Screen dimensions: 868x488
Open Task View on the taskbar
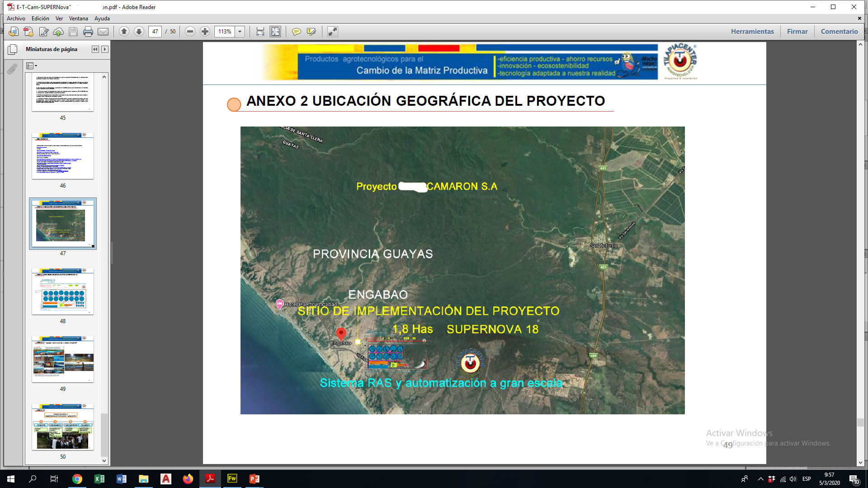(x=54, y=479)
